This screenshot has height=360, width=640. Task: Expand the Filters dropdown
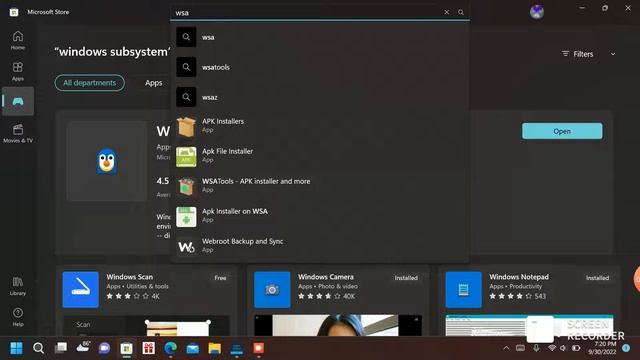pos(588,54)
